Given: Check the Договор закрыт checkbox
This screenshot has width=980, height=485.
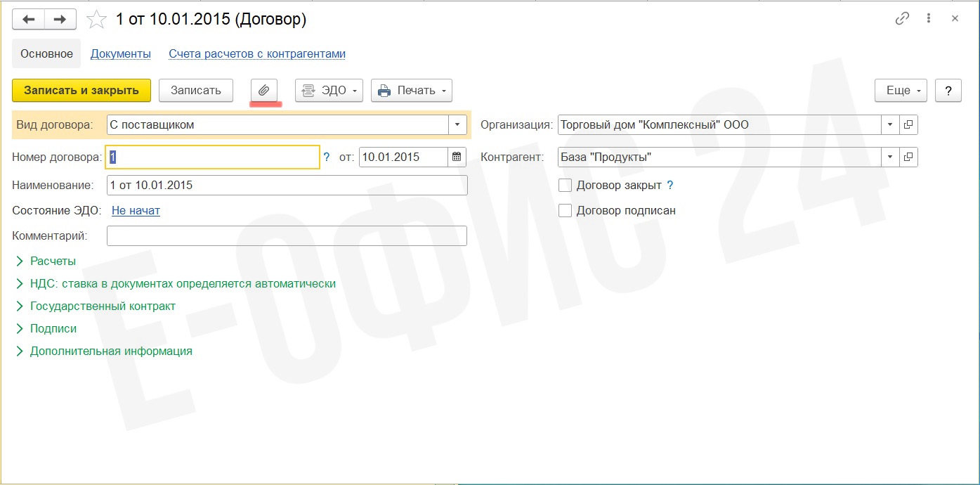Looking at the screenshot, I should 565,186.
